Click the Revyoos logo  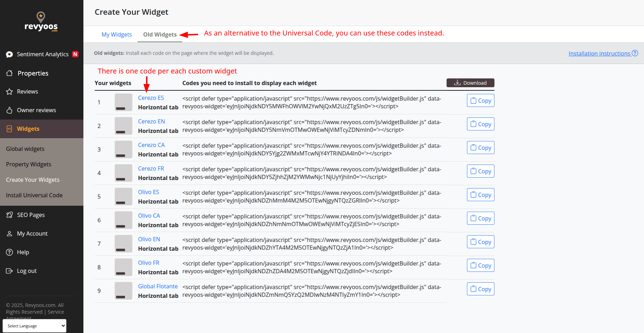(41, 22)
